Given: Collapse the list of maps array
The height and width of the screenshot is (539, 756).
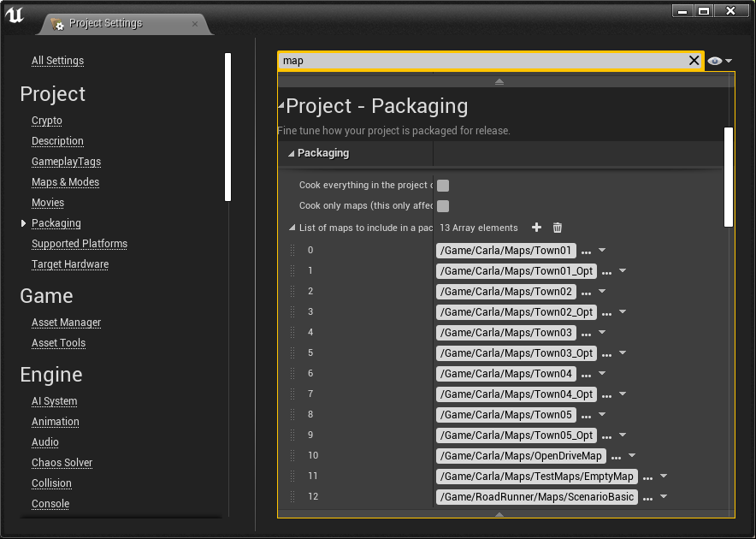Looking at the screenshot, I should tap(291, 228).
